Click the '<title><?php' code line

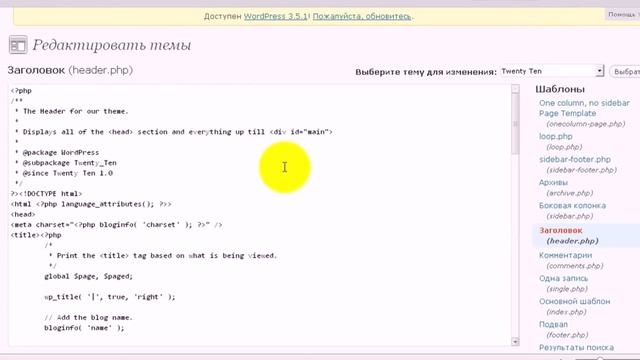(x=36, y=235)
